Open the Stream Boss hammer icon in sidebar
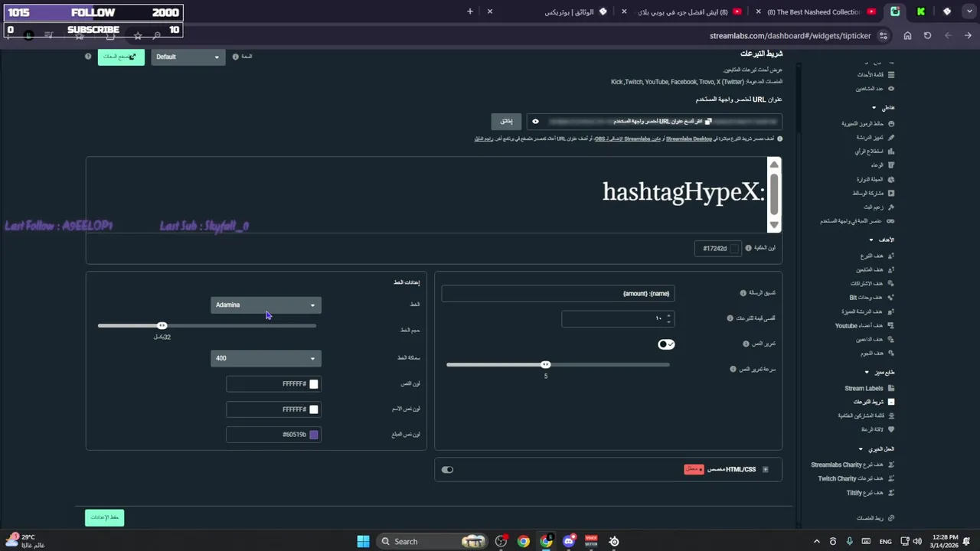Image resolution: width=980 pixels, height=551 pixels. pos(891,207)
